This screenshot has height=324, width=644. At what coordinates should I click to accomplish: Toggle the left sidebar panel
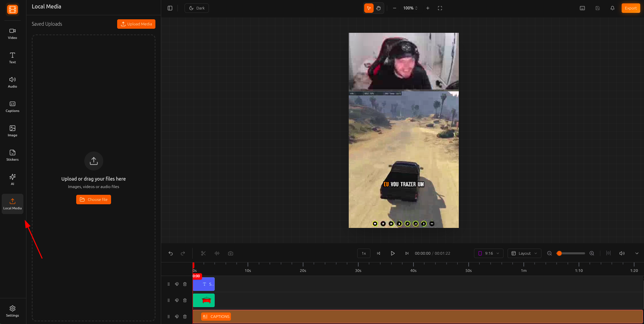[170, 8]
